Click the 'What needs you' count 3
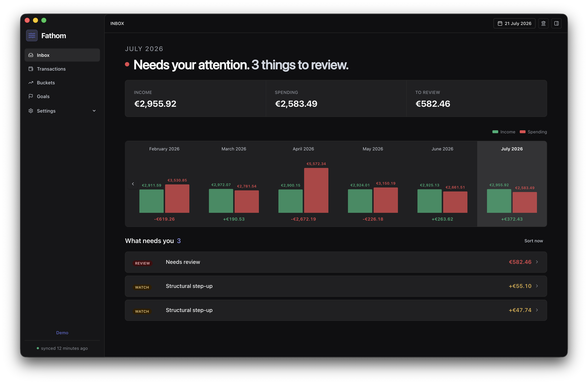This screenshot has height=384, width=588. click(179, 241)
